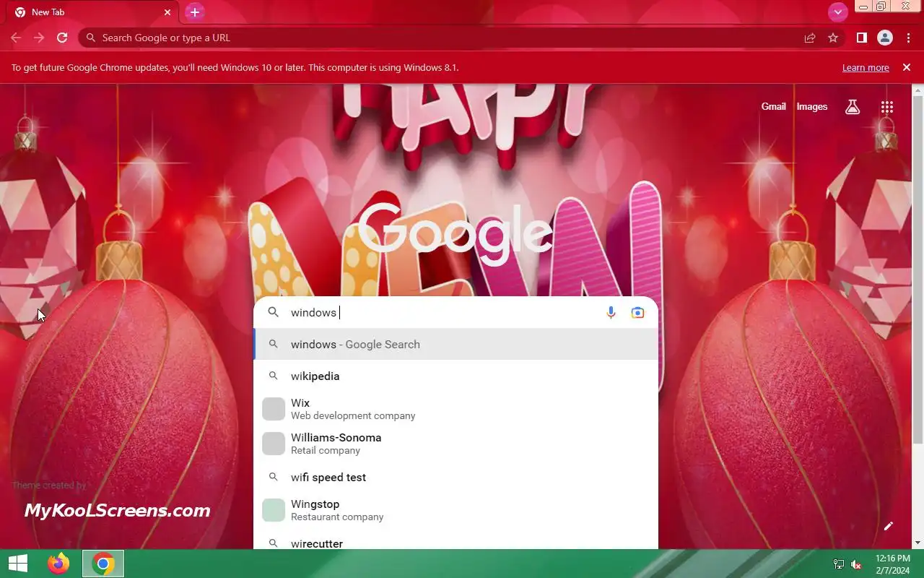
Task: Launch Firefox from the taskbar
Action: coord(58,564)
